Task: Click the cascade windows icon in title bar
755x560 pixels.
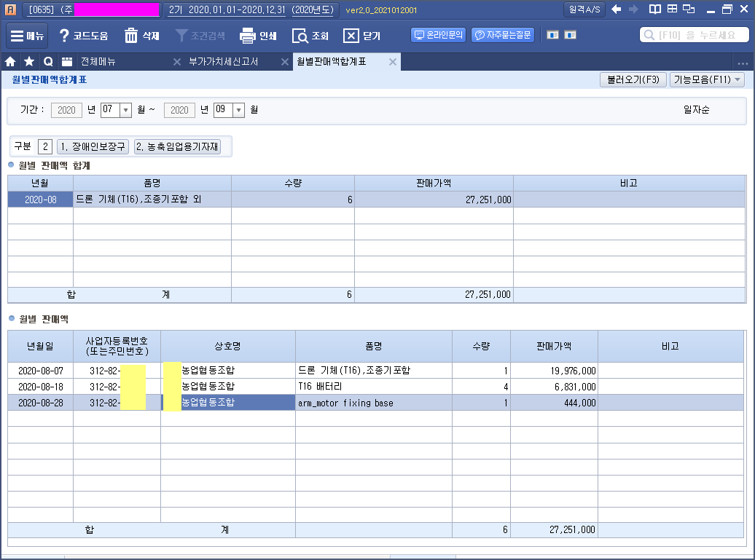Action: coord(689,9)
